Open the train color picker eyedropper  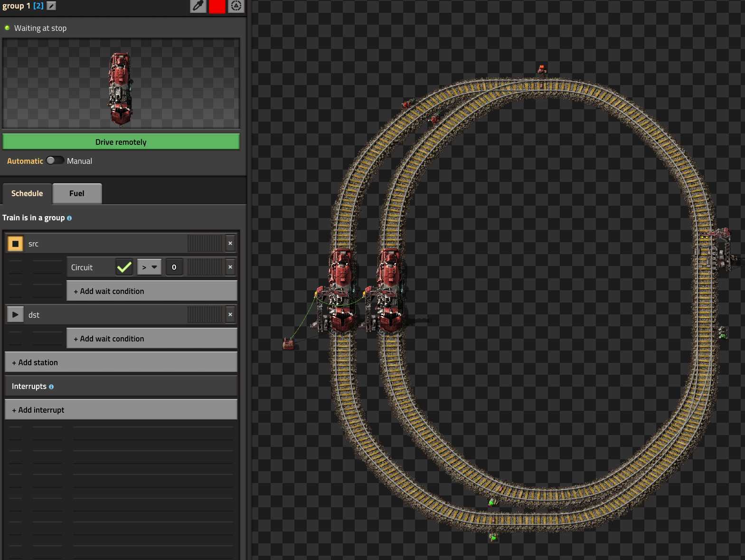click(198, 6)
